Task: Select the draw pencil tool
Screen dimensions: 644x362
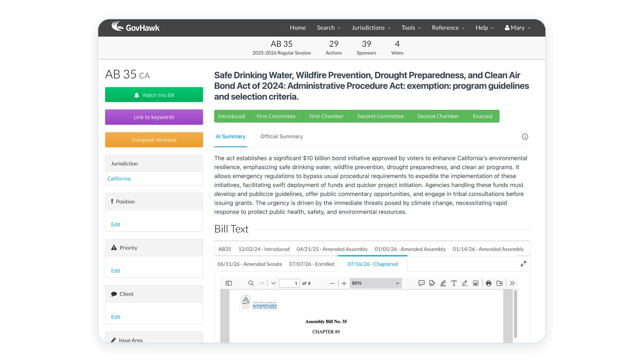Action: click(x=465, y=283)
